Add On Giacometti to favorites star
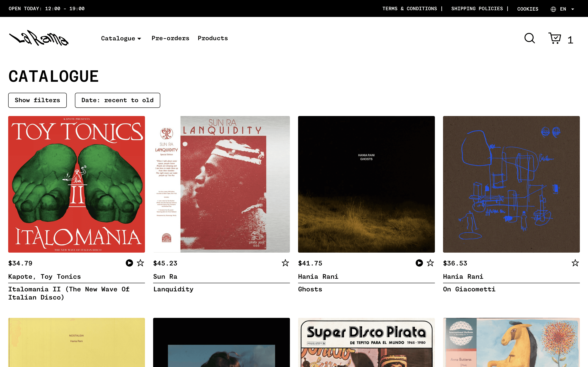Image resolution: width=588 pixels, height=367 pixels. tap(575, 263)
